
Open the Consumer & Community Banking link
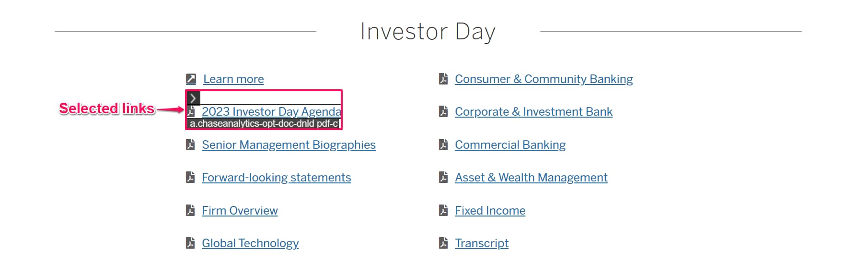point(544,79)
